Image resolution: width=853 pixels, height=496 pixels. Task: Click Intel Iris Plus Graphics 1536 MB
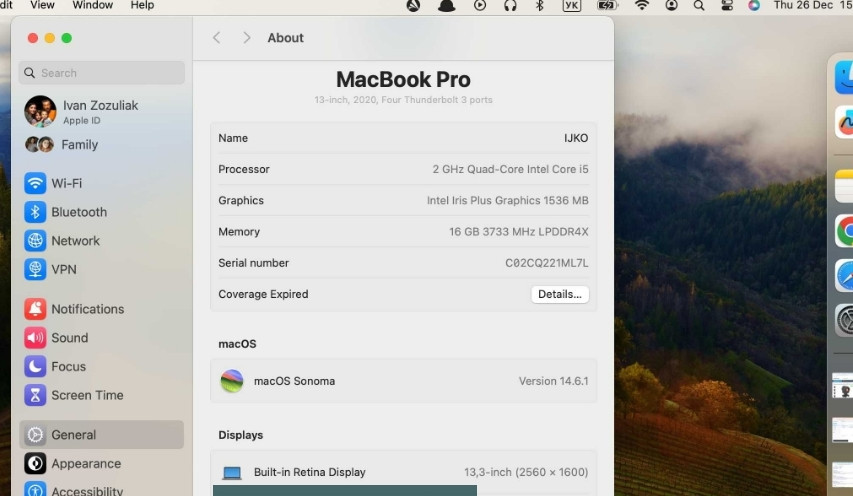tap(508, 201)
